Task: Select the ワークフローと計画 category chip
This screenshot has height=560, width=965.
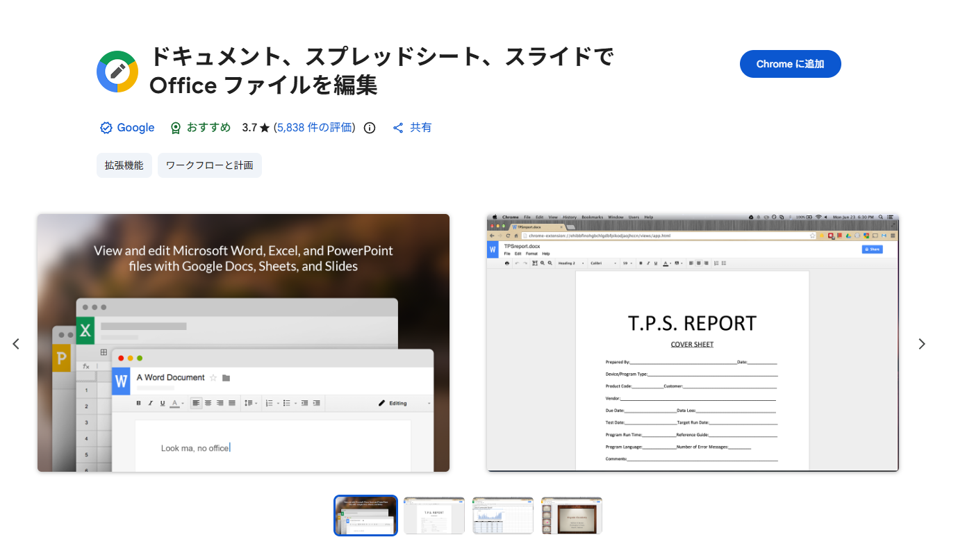Action: click(210, 165)
